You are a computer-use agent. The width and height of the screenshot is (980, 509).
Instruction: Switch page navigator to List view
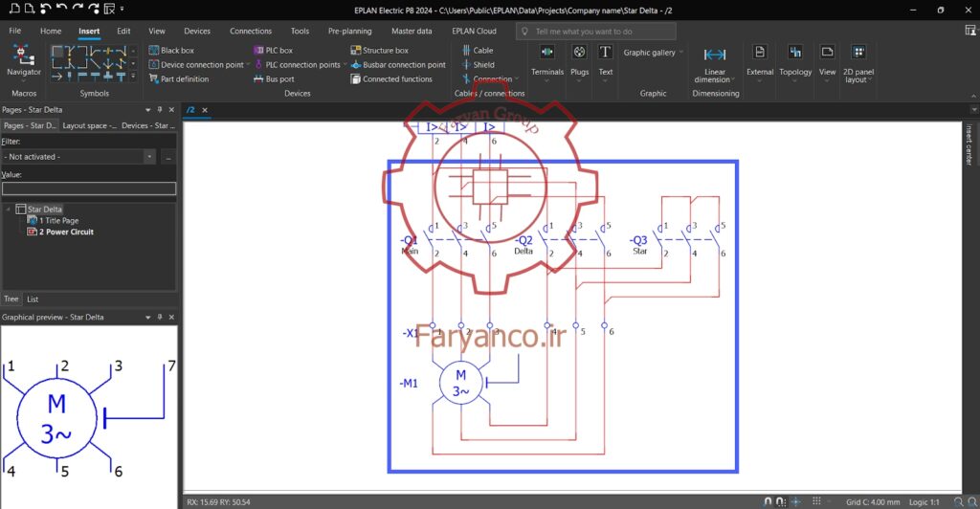pos(33,299)
